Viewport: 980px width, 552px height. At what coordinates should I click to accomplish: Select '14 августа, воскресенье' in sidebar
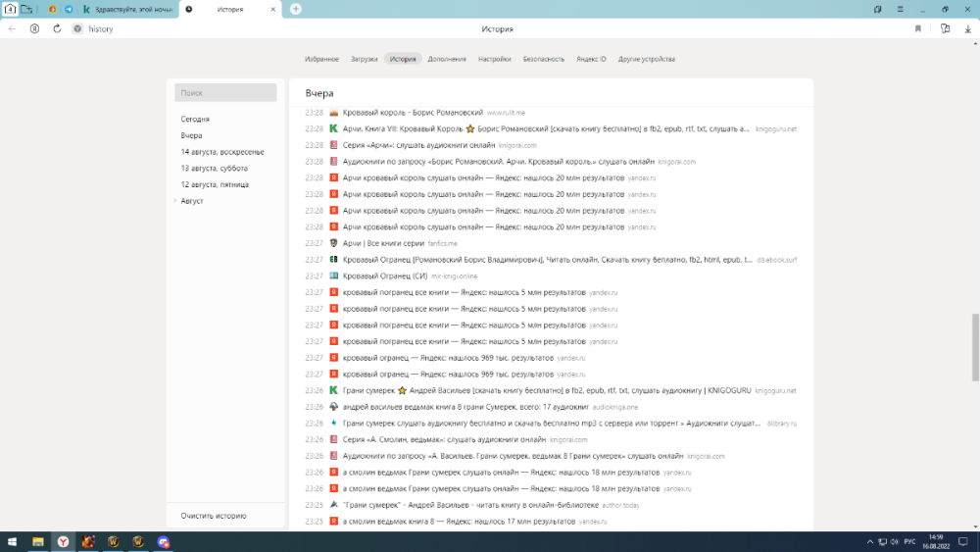pos(221,151)
